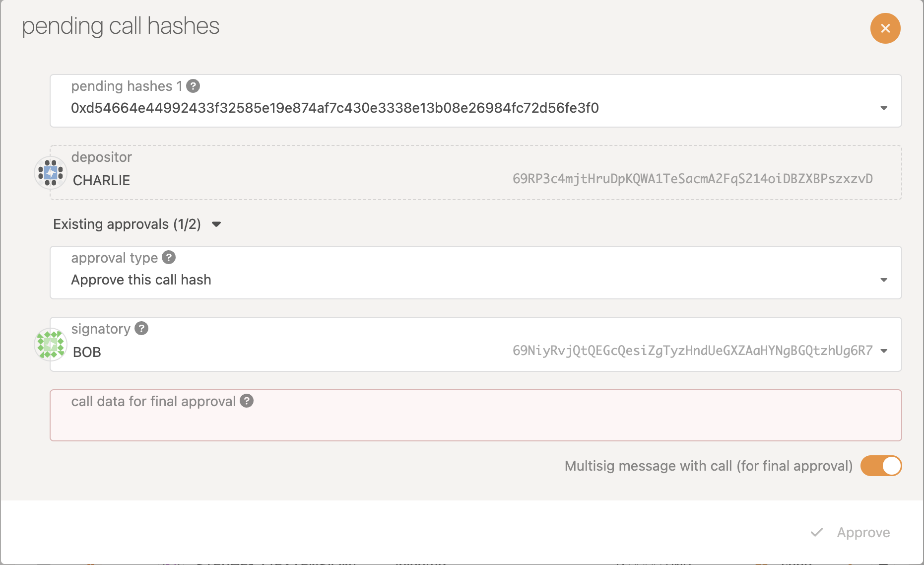The image size is (924, 565).
Task: Close the pending call hashes dialog
Action: pos(885,28)
